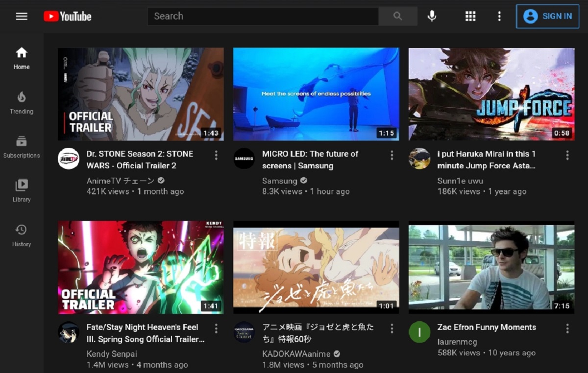This screenshot has height=373, width=588.
Task: Open the Zac Efron Funny Moments title
Action: point(487,327)
